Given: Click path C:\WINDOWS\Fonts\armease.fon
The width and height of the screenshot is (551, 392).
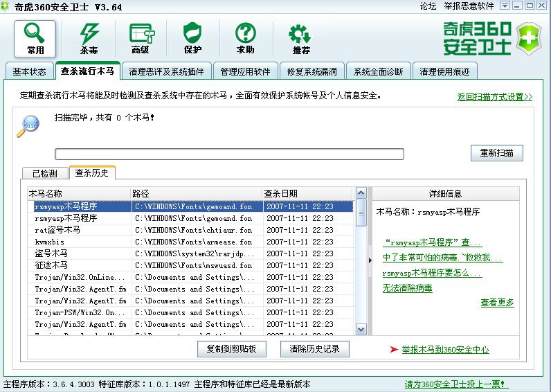Looking at the screenshot, I should pyautogui.click(x=194, y=242).
